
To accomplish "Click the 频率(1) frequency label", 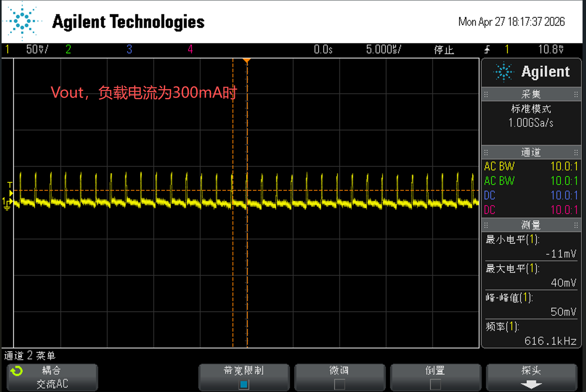I will (x=503, y=326).
